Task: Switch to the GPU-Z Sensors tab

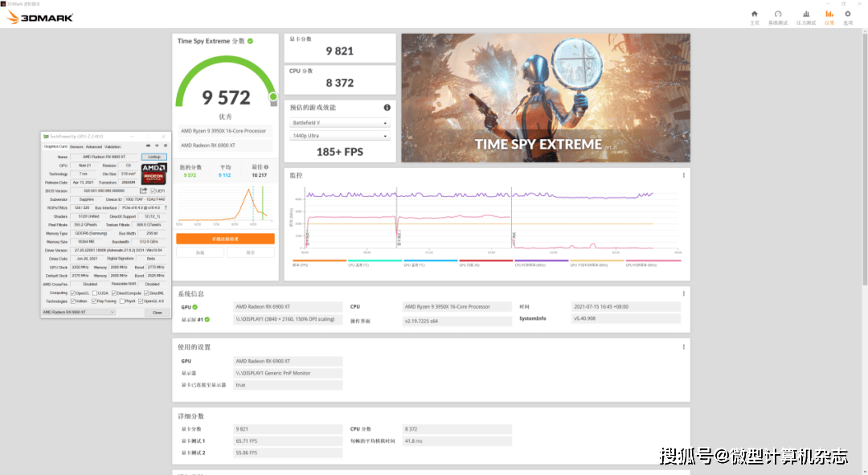Action: (76, 147)
